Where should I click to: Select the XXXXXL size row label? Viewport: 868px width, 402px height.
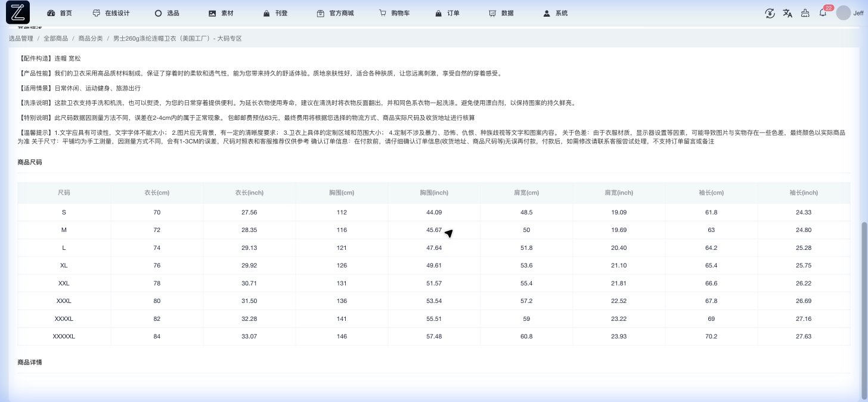click(64, 336)
